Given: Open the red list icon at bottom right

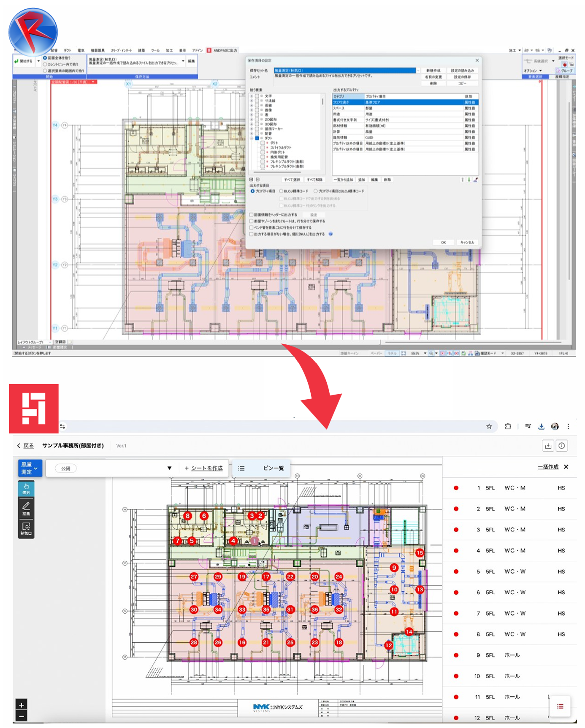Looking at the screenshot, I should 560,706.
